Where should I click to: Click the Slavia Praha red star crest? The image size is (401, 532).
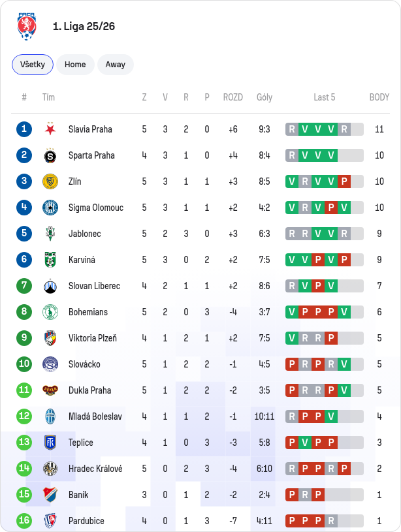50,129
